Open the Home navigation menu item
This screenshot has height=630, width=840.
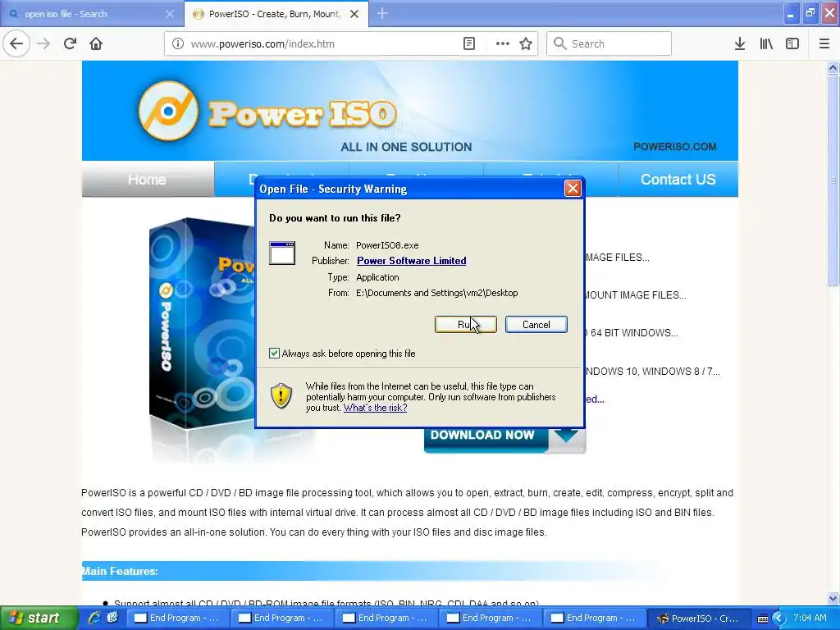(x=148, y=180)
